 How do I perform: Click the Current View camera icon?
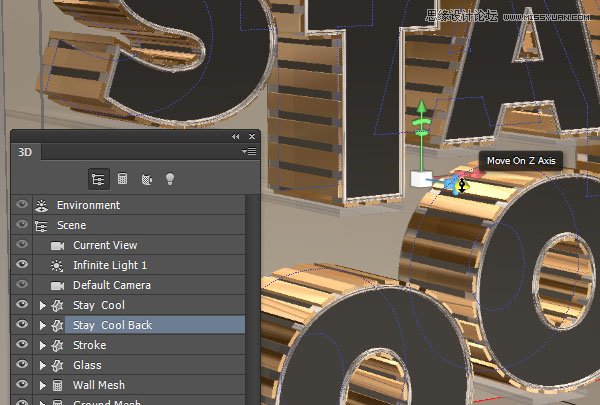click(x=57, y=245)
